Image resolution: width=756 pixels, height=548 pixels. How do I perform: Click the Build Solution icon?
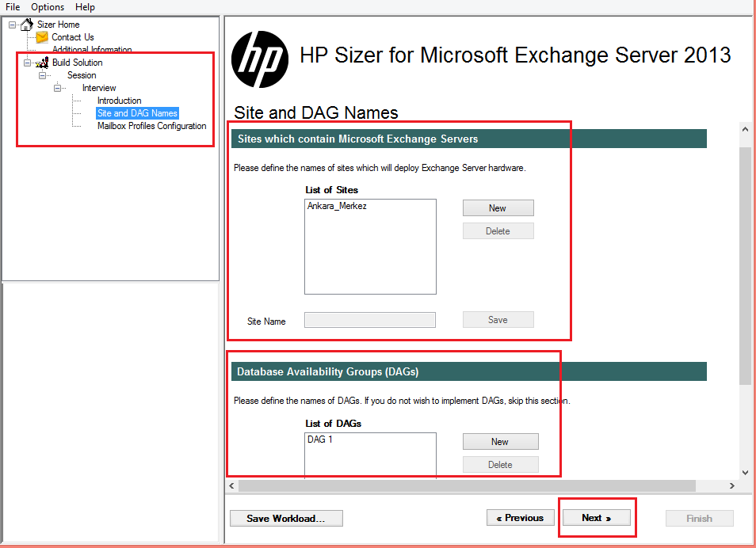pyautogui.click(x=42, y=63)
